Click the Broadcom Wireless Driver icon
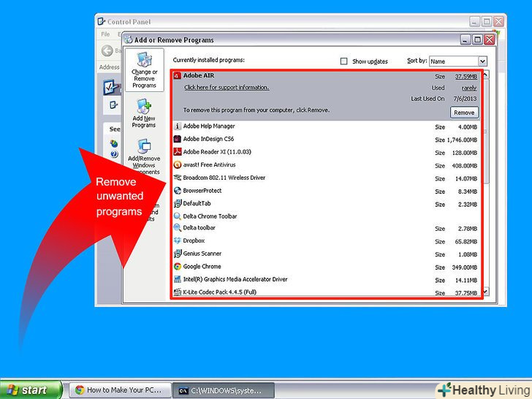This screenshot has width=532, height=399. (x=177, y=178)
